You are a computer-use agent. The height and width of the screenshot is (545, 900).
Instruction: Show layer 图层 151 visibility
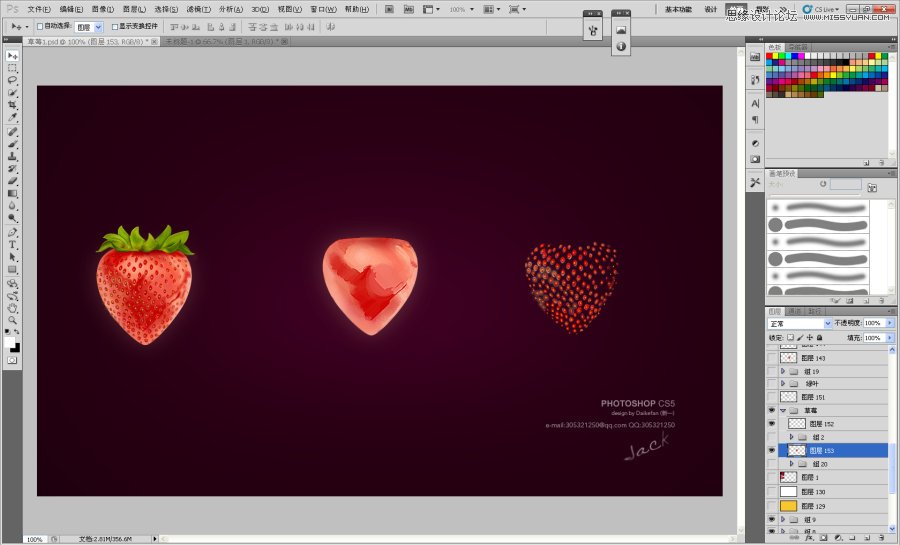coord(771,397)
